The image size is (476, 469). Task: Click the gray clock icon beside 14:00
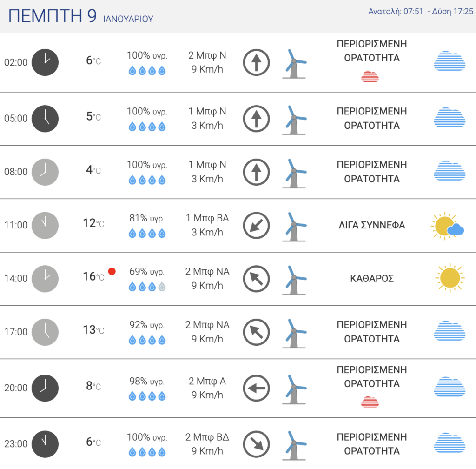pos(45,279)
